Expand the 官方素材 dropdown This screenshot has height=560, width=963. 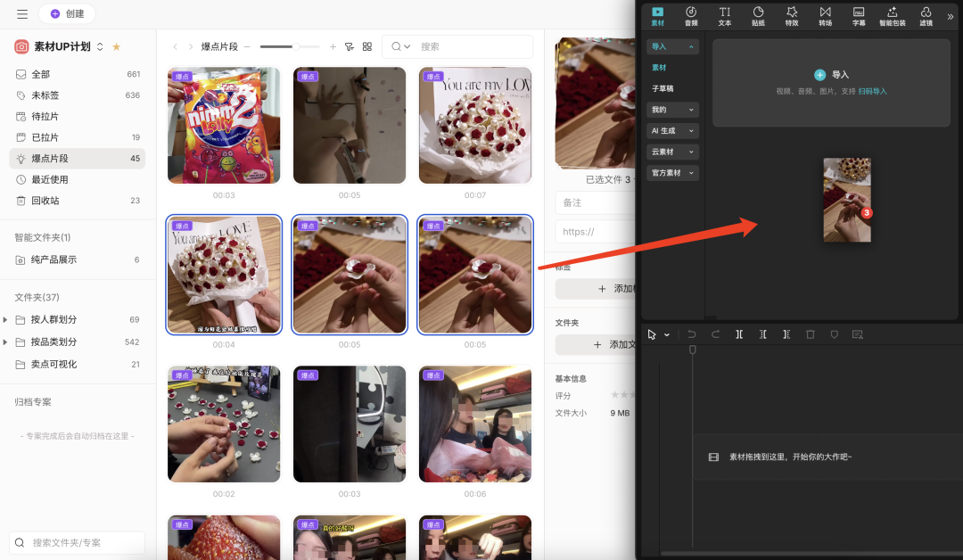pyautogui.click(x=672, y=173)
